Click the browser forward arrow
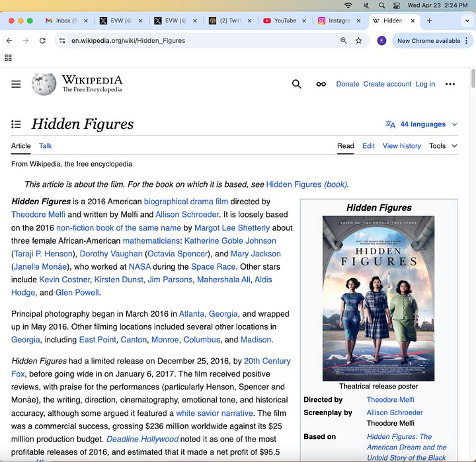476x462 pixels. [x=26, y=41]
